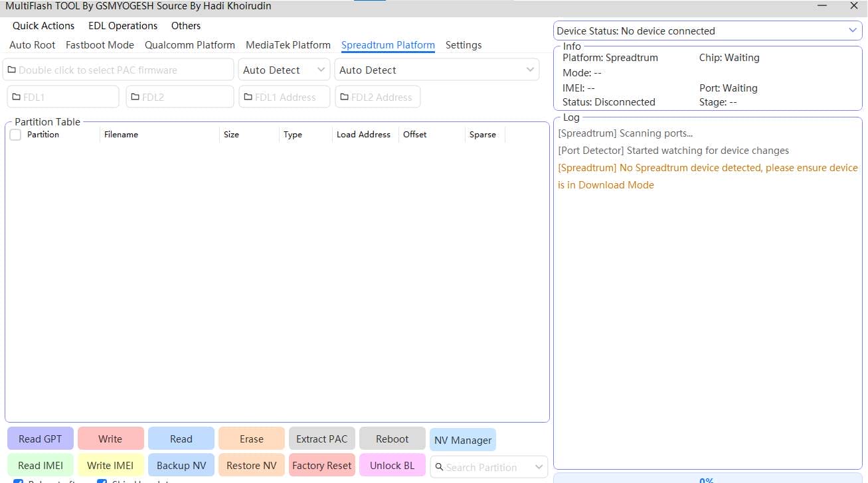Click the magnifier icon in Search Partition
The width and height of the screenshot is (868, 483).
click(x=440, y=467)
